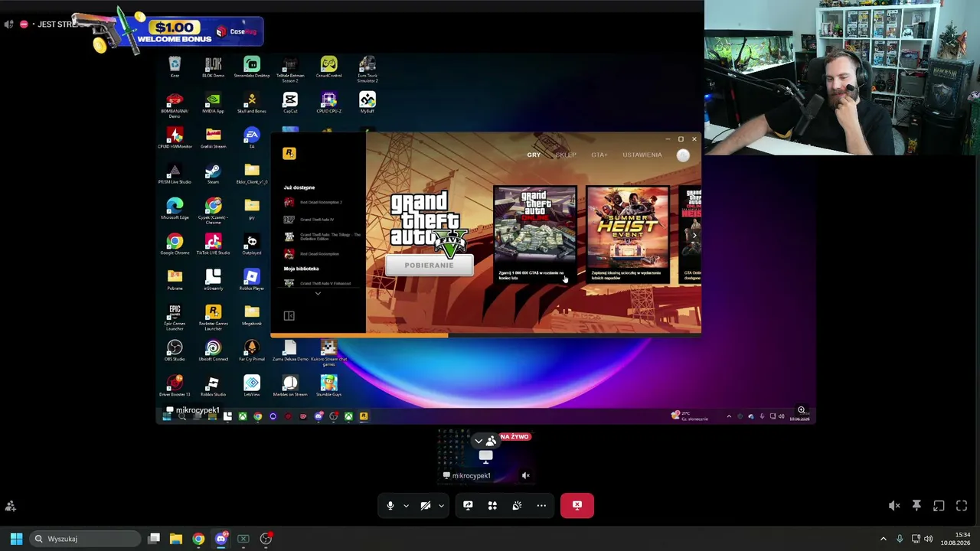Viewport: 980px width, 551px height.
Task: Click the POBIERANIE button
Action: click(429, 265)
